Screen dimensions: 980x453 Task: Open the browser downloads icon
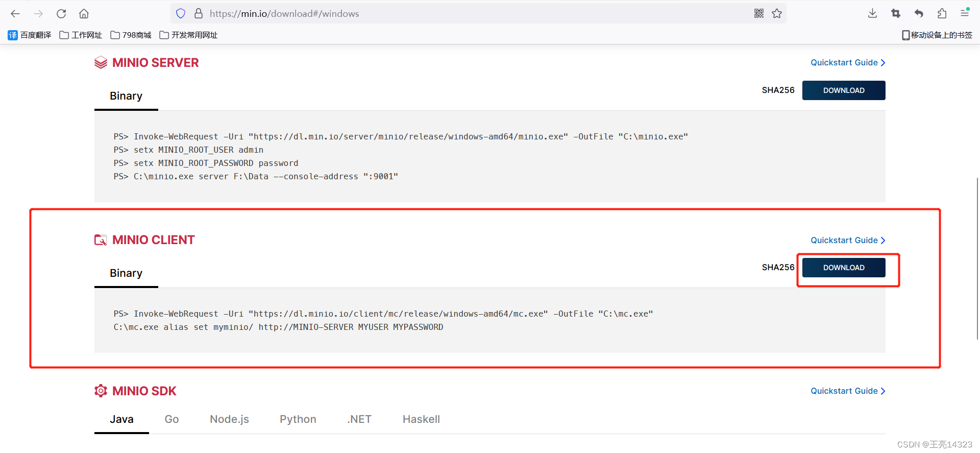(872, 14)
